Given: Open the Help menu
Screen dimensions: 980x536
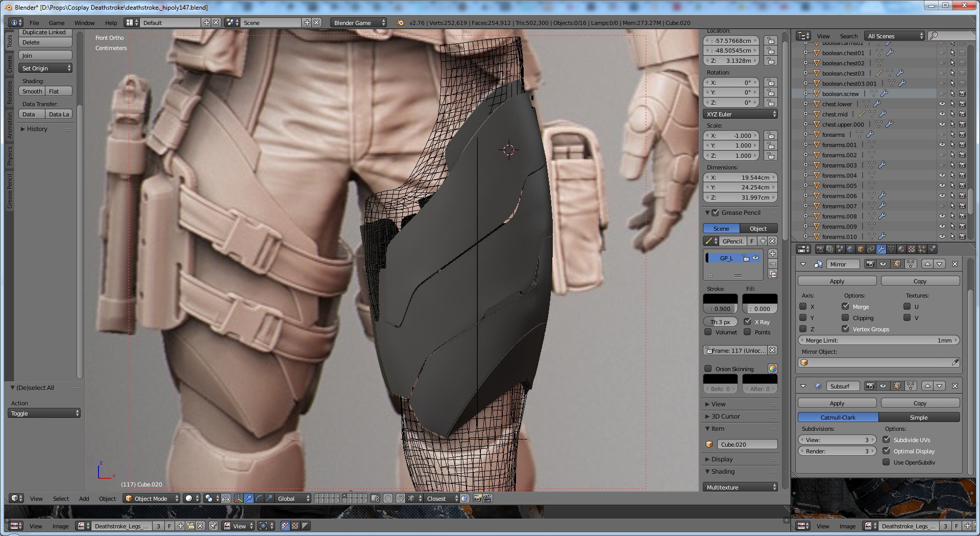Looking at the screenshot, I should [111, 22].
